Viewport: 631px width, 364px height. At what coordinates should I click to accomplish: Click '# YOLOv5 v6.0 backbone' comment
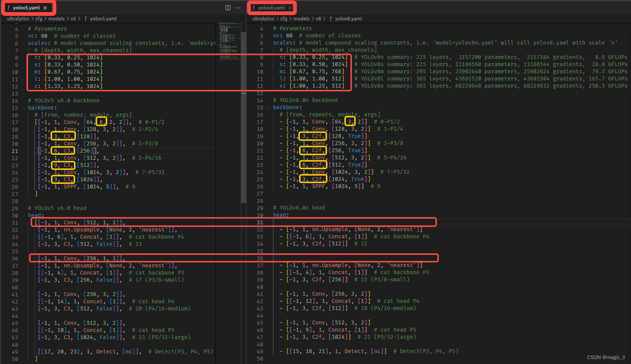coord(64,100)
